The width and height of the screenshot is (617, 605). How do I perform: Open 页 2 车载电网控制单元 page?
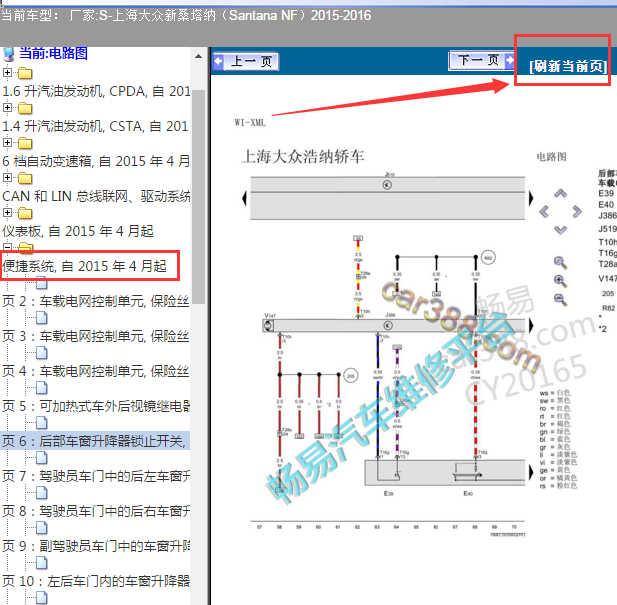pos(96,301)
